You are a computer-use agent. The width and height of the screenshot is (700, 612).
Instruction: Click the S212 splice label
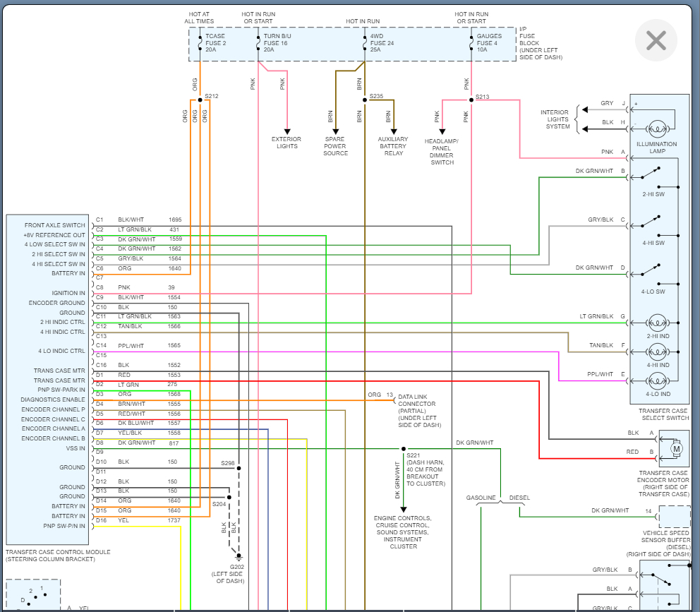[x=212, y=96]
